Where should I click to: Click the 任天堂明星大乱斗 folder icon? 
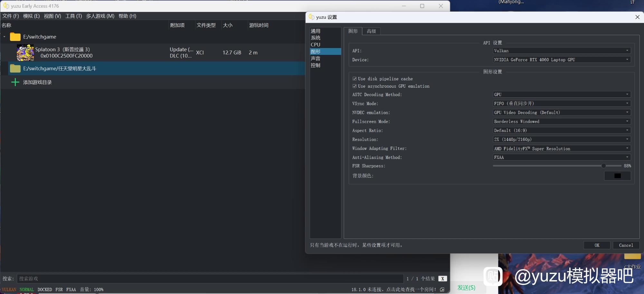15,68
